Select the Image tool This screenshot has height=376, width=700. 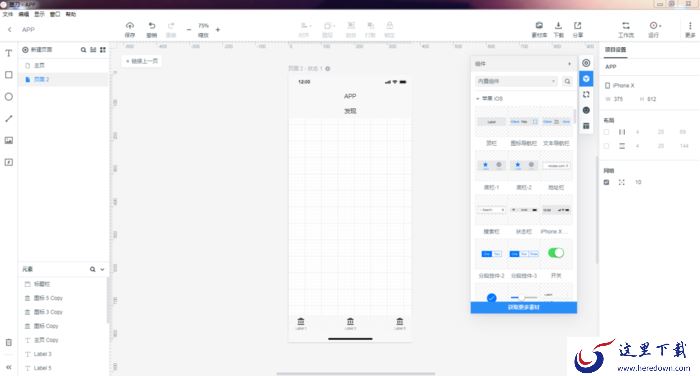pos(8,140)
